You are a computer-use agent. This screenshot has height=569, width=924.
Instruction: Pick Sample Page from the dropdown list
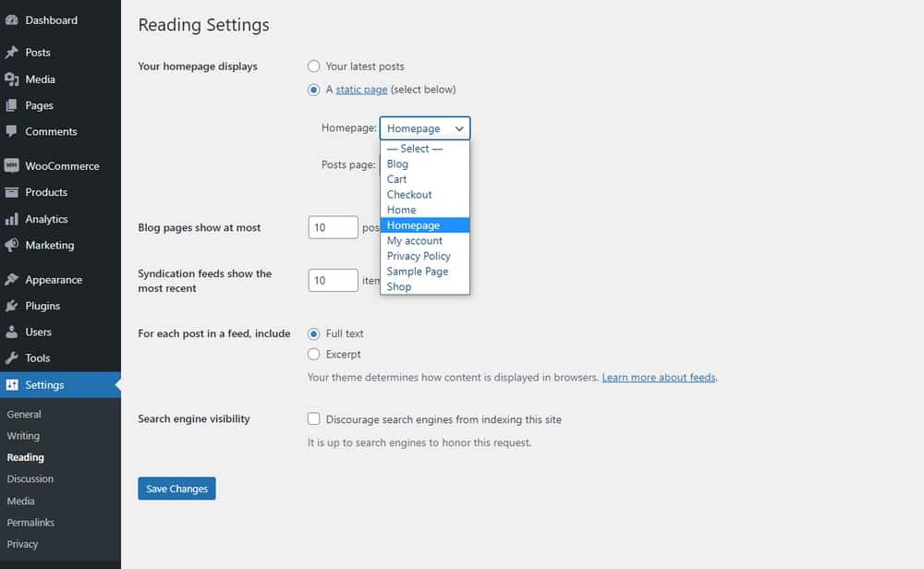click(425, 271)
